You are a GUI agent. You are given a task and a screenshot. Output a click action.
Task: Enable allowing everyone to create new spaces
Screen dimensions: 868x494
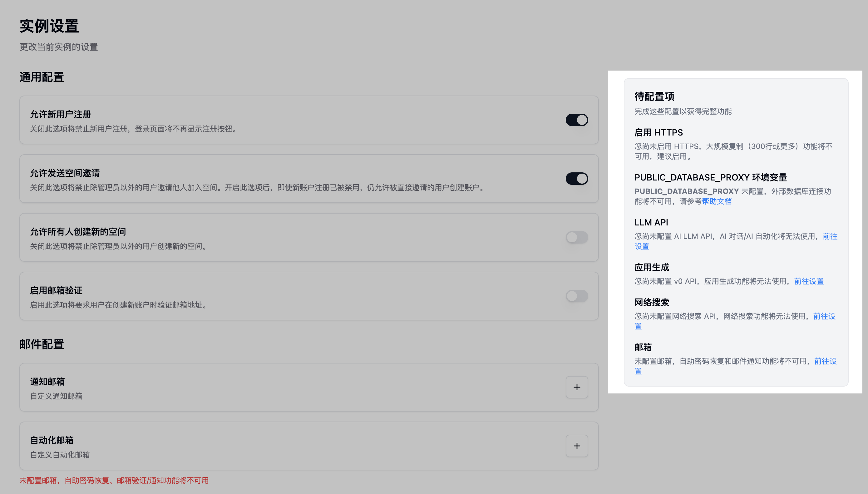tap(577, 237)
